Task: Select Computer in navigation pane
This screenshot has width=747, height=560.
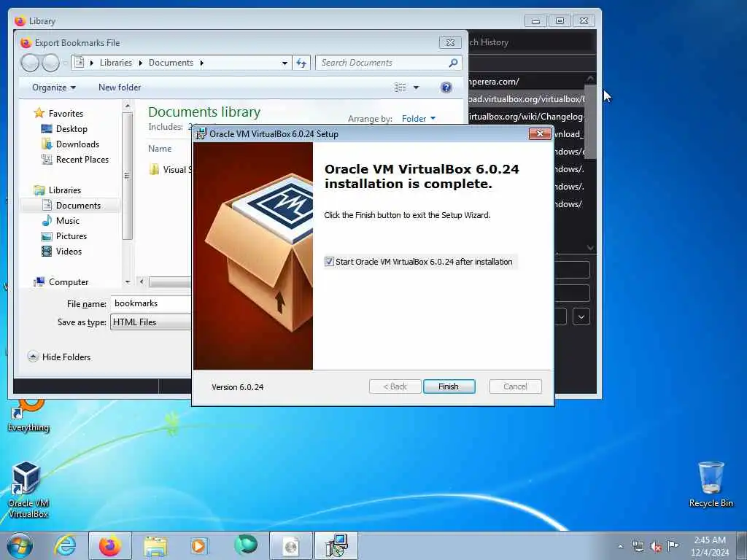Action: click(68, 282)
